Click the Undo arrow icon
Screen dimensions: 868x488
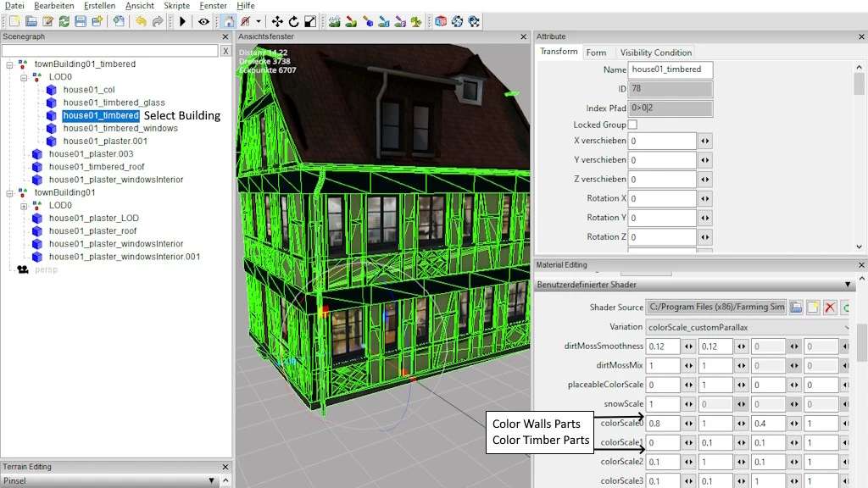point(141,21)
